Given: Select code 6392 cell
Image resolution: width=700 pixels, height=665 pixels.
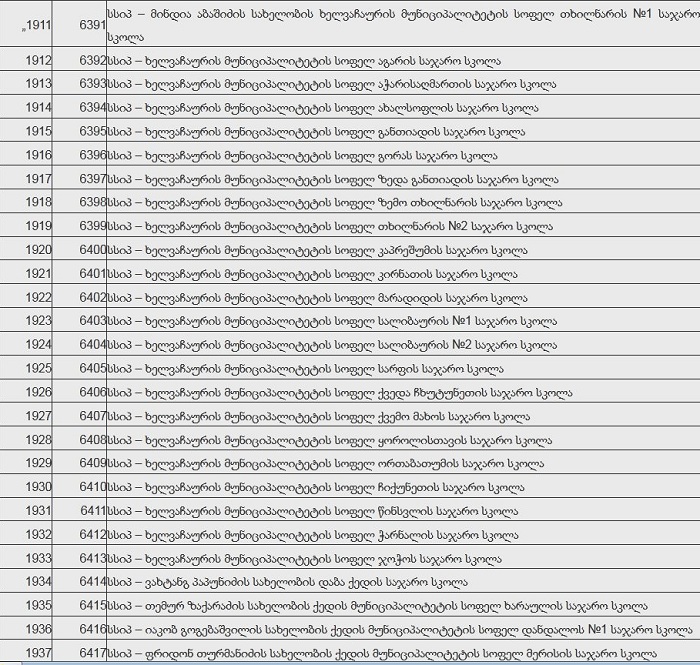Looking at the screenshot, I should pyautogui.click(x=93, y=60).
